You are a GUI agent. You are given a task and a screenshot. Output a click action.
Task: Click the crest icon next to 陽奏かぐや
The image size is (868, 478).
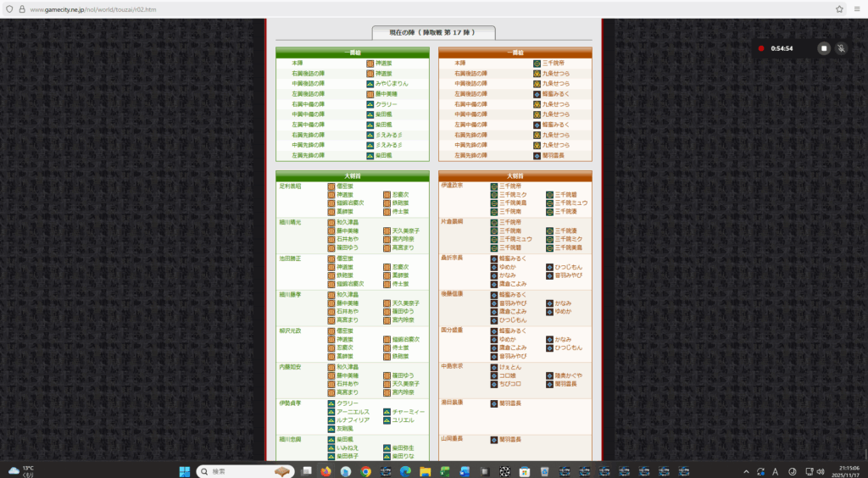tap(549, 375)
